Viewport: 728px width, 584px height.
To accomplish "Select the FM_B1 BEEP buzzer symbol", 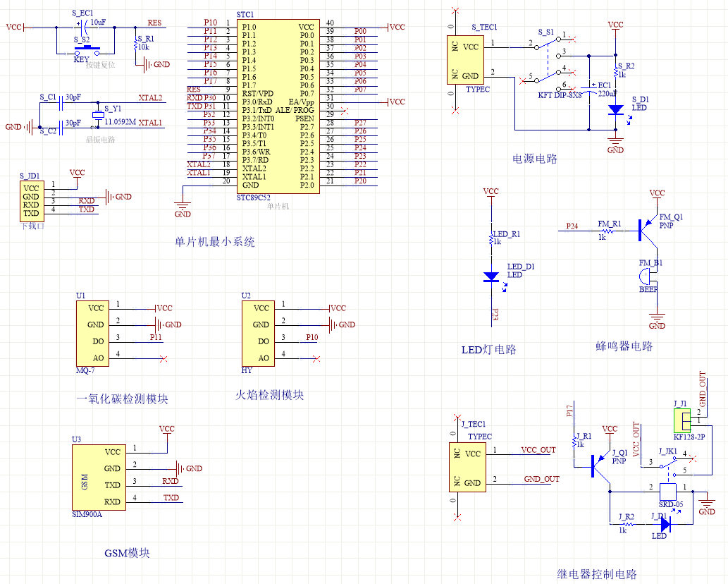I will click(648, 277).
